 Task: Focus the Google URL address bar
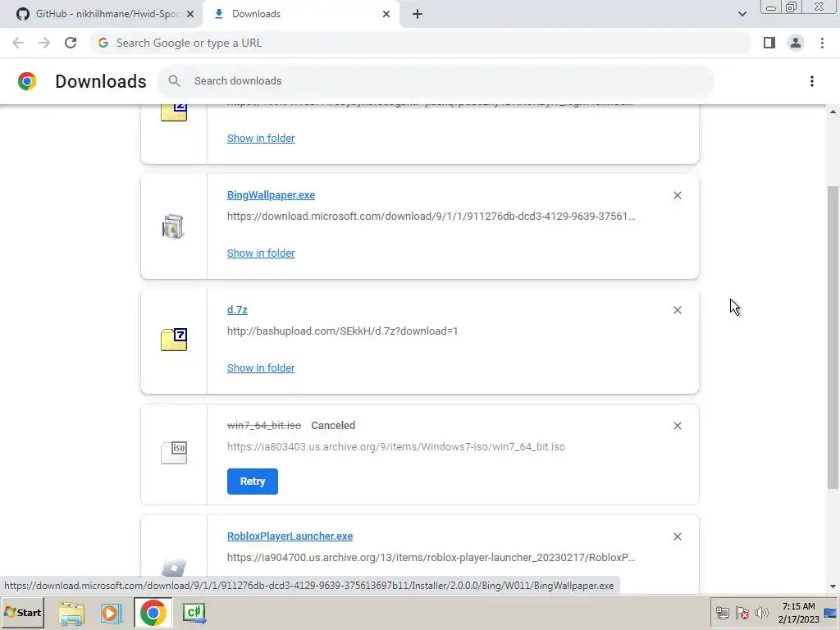[x=420, y=43]
